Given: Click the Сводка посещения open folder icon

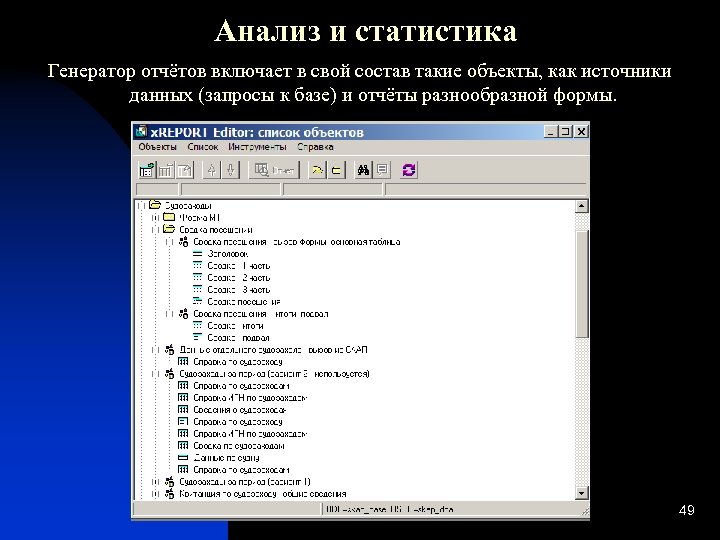Looking at the screenshot, I should tap(169, 229).
